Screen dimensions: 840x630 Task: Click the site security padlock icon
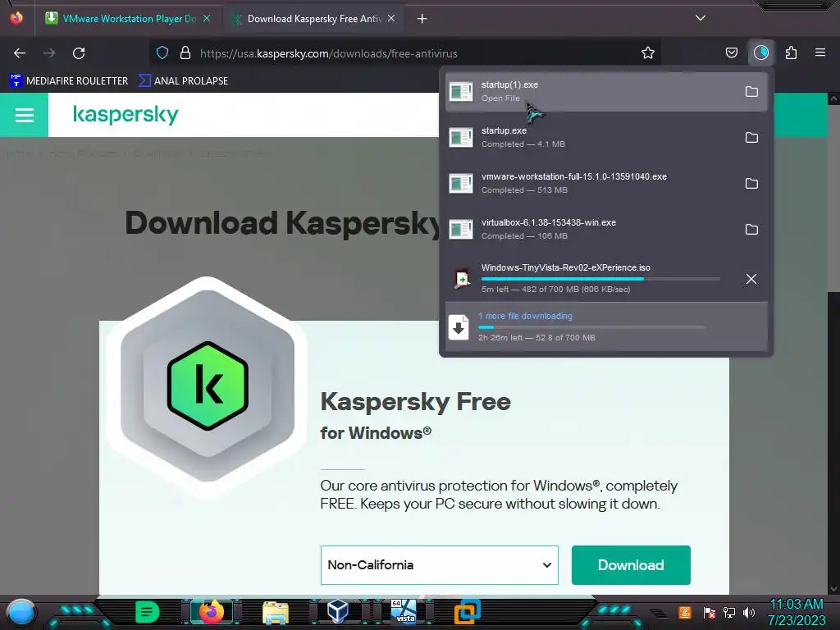tap(185, 52)
